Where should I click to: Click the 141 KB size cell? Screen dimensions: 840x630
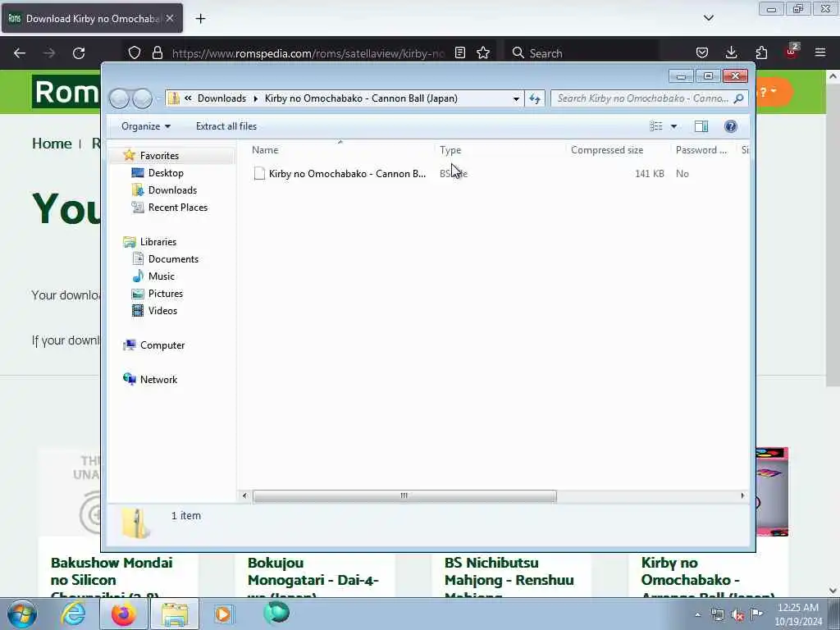[650, 174]
